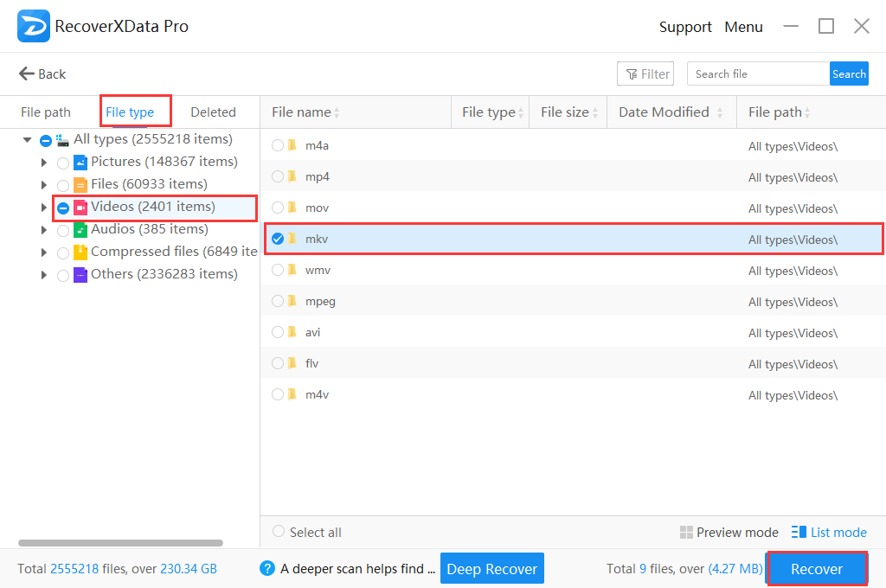Click the Files category icon

pyautogui.click(x=80, y=185)
